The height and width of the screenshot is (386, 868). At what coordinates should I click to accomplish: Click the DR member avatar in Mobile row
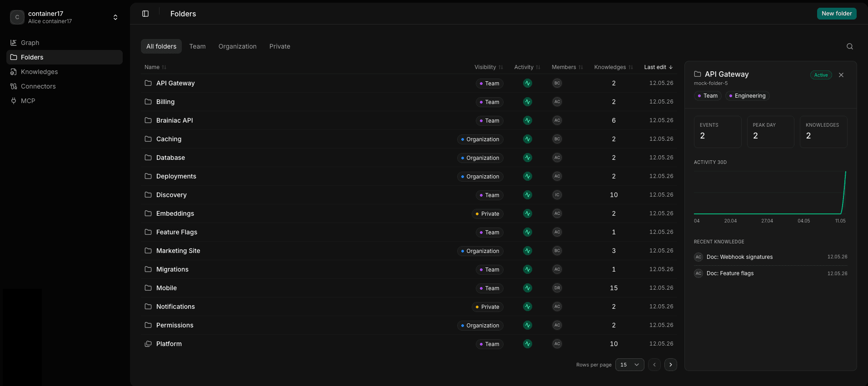[557, 288]
